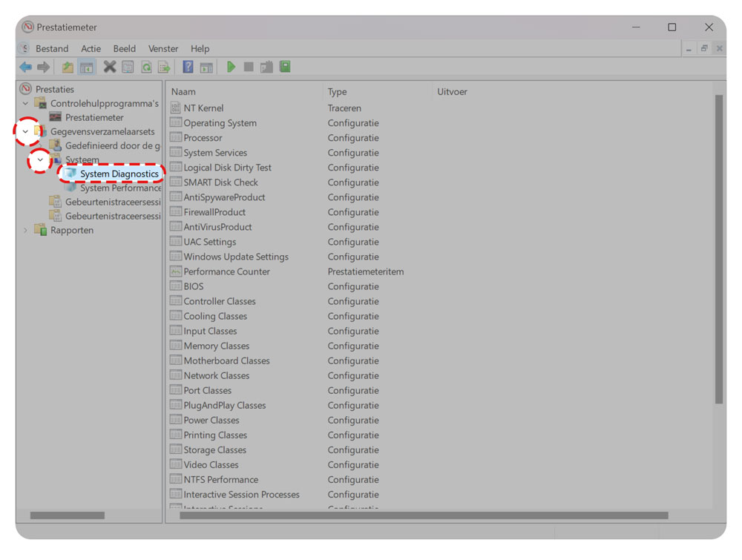Expand the Rapporten tree node
Viewport: 742px width, 560px height.
click(x=26, y=231)
